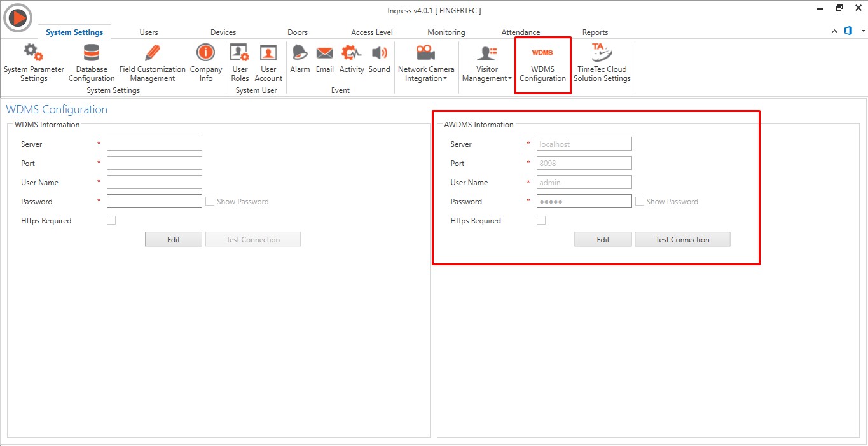Click the WDMS Port input field
Viewport: 868px width, 446px height.
155,163
